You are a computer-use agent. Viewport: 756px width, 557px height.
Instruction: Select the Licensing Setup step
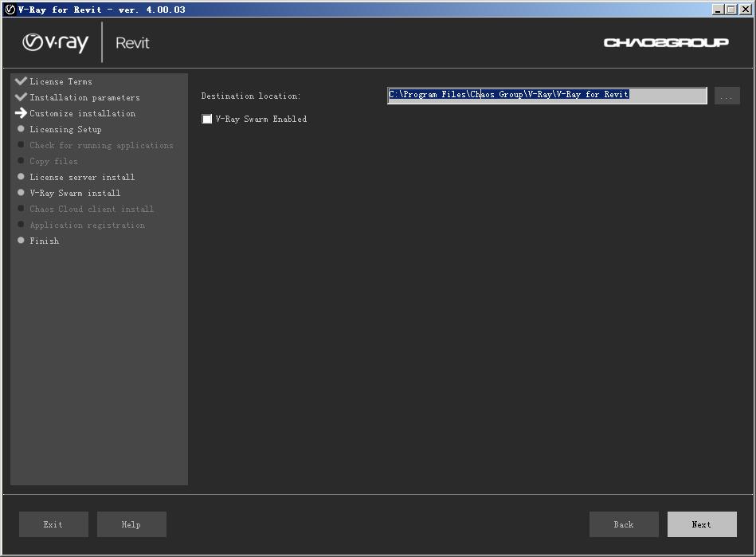65,129
